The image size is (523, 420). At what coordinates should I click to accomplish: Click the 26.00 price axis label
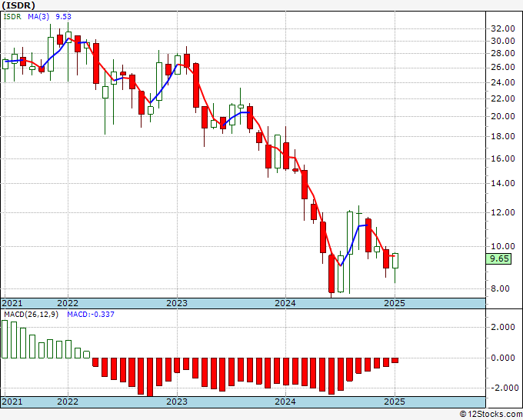pyautogui.click(x=503, y=68)
